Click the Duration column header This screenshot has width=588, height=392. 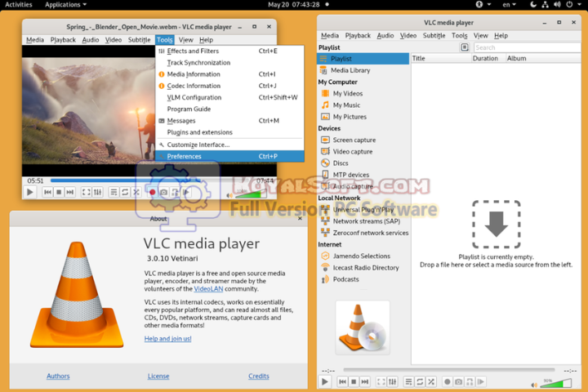[488, 59]
